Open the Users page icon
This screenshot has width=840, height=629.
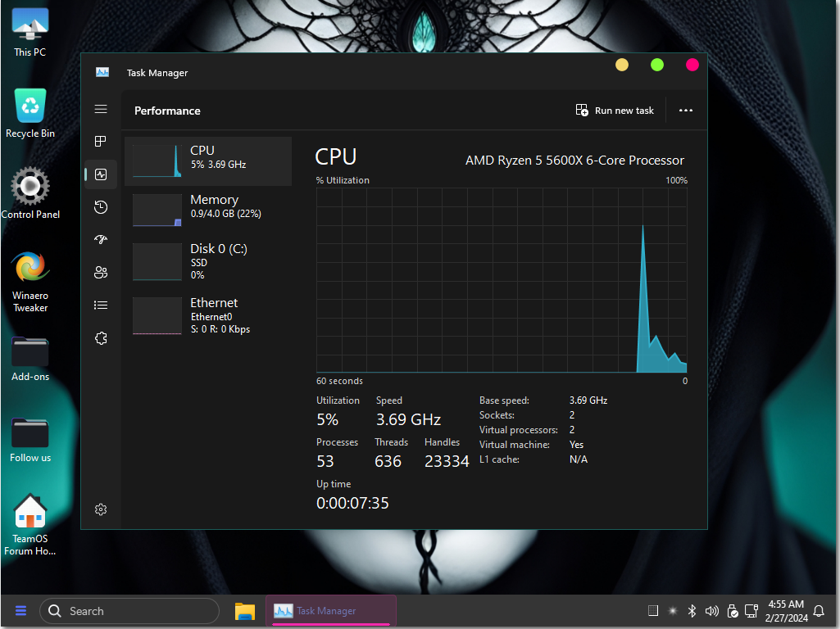(101, 273)
